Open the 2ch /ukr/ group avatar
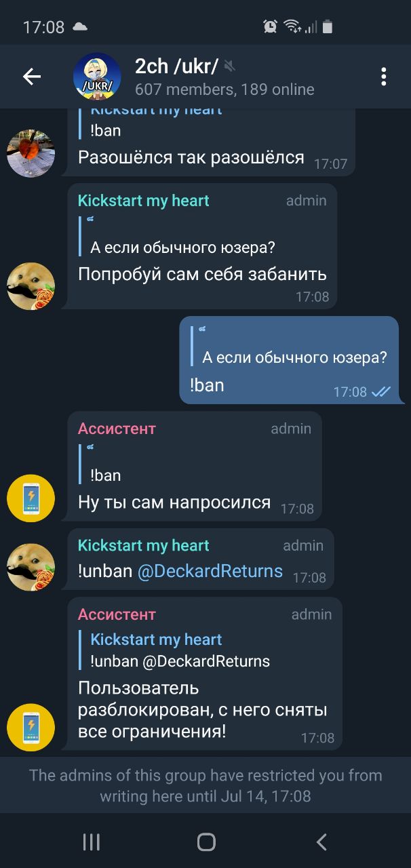The height and width of the screenshot is (868, 411). click(x=97, y=77)
